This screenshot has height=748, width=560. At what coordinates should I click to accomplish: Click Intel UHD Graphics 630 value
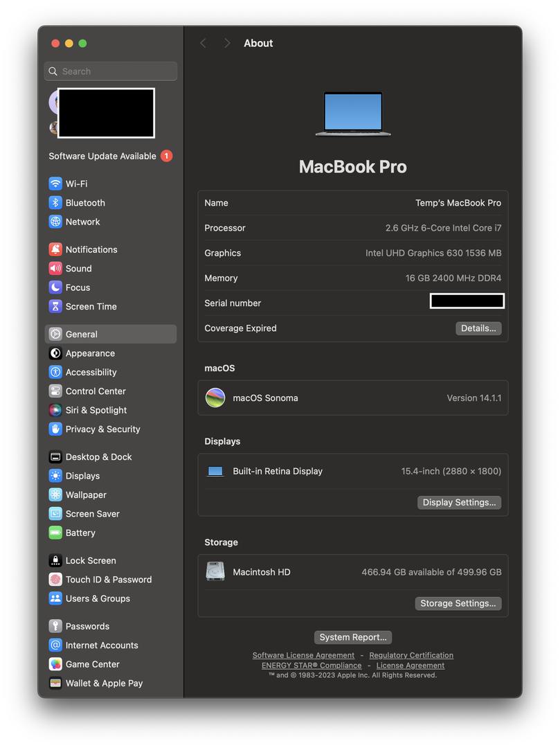click(x=433, y=253)
